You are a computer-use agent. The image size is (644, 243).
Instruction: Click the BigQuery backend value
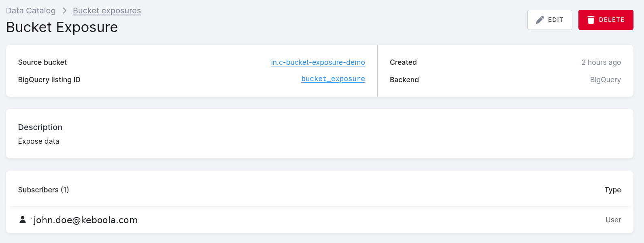tap(605, 80)
